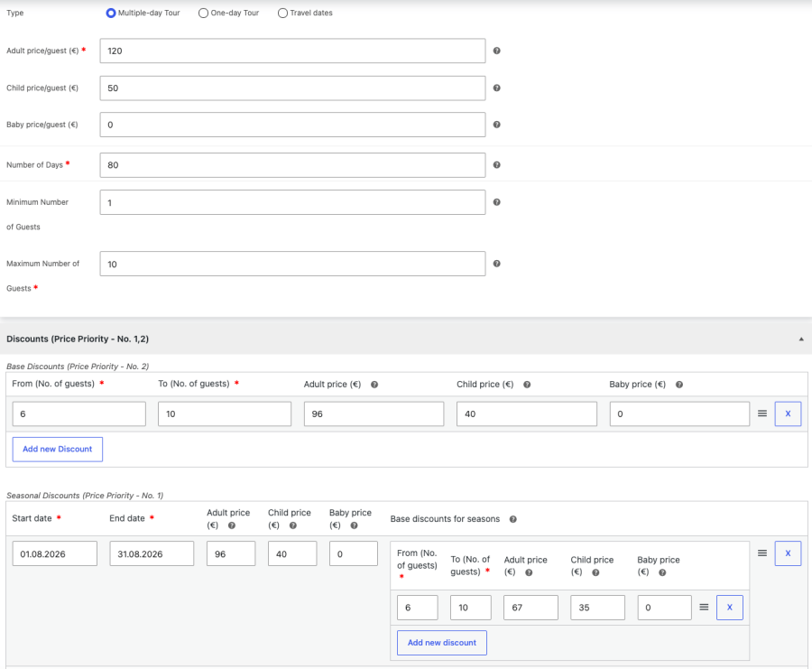Viewport: 812px width, 669px height.
Task: Focus the Maximum Number of Guests field
Action: tap(292, 264)
